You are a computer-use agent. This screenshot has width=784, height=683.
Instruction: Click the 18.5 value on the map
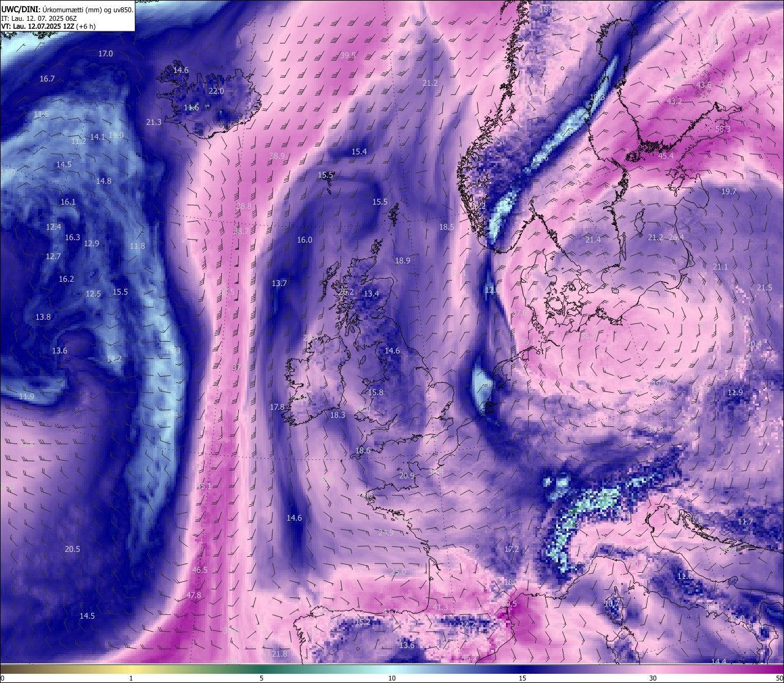pos(447,227)
